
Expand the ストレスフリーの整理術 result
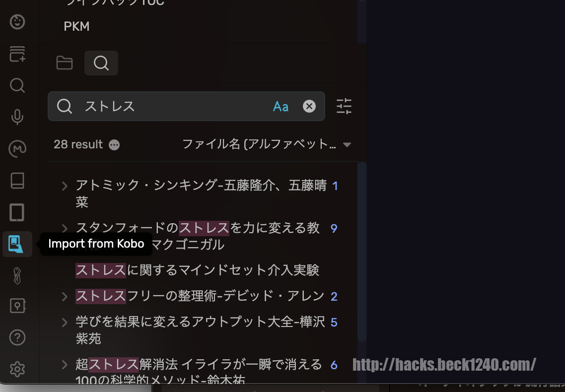[x=65, y=297]
